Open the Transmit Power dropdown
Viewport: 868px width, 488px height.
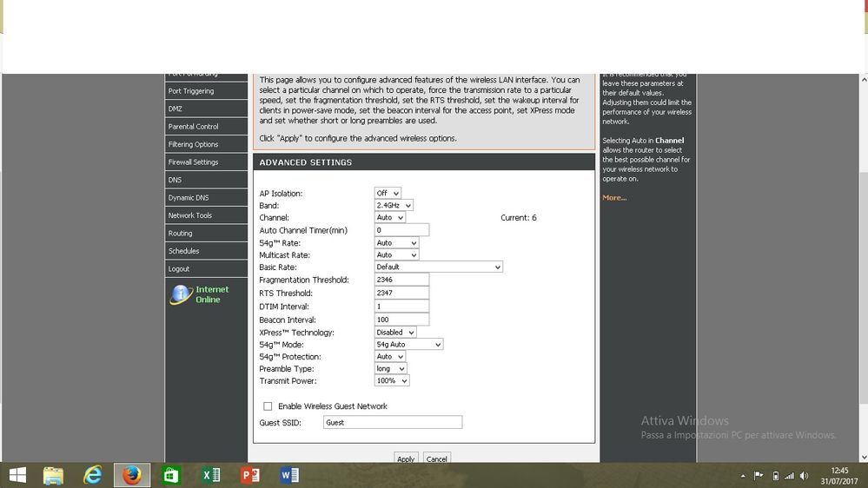(392, 380)
